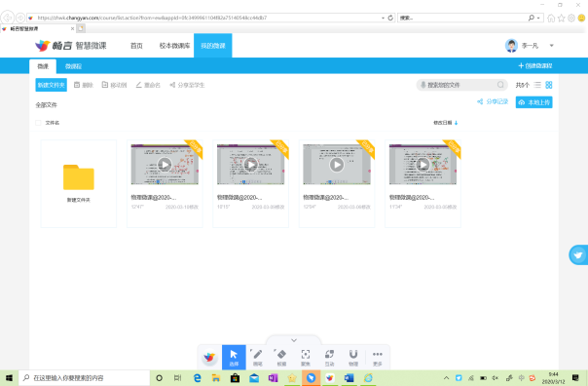Activate the focus (聚焦) tool
The height and width of the screenshot is (386, 588).
pos(306,357)
